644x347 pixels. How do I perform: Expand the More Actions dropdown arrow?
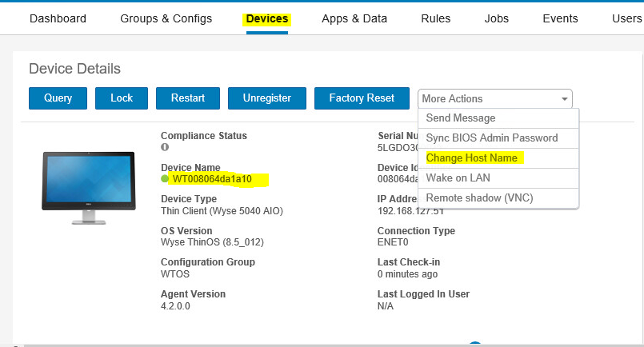(565, 99)
